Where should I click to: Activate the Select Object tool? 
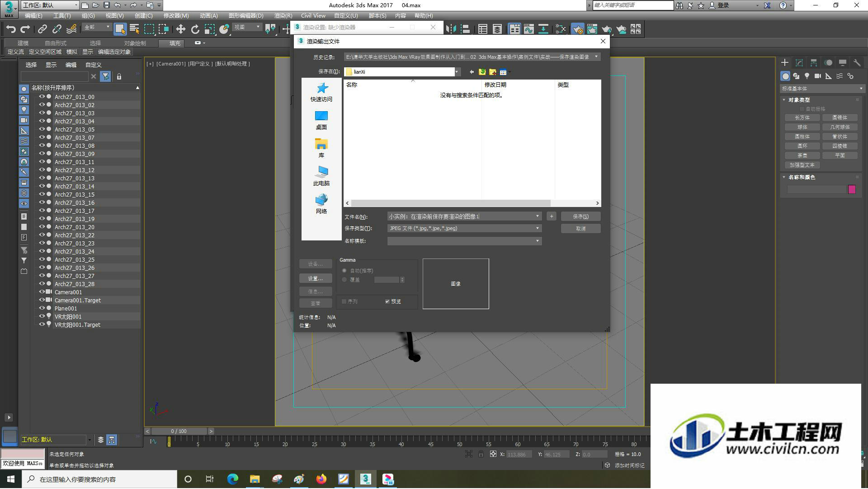[x=120, y=29]
